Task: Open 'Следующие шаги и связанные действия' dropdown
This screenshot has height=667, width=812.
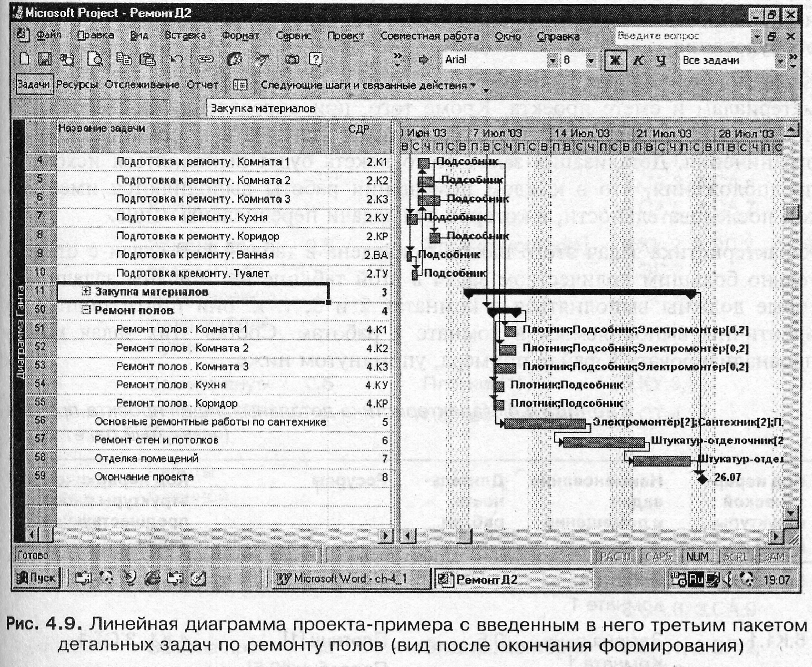Action: point(368,85)
